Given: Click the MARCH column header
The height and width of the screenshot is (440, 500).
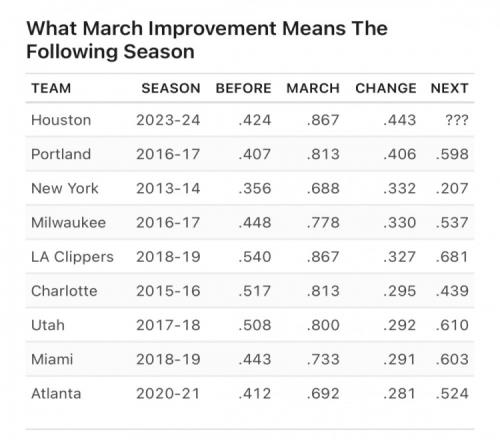Looking at the screenshot, I should (x=313, y=88).
